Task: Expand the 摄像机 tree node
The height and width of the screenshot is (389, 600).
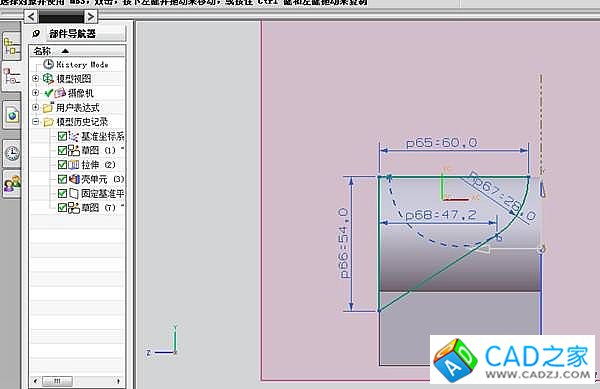Action: click(35, 93)
